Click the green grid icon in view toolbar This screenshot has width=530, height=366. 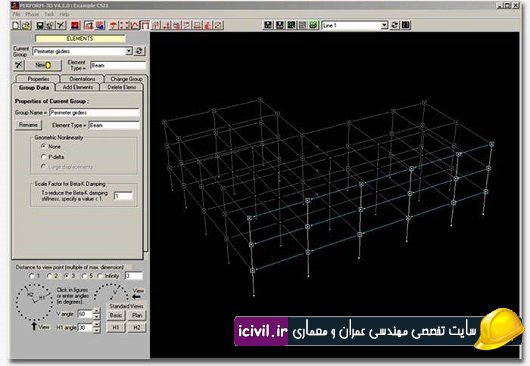pos(291,25)
